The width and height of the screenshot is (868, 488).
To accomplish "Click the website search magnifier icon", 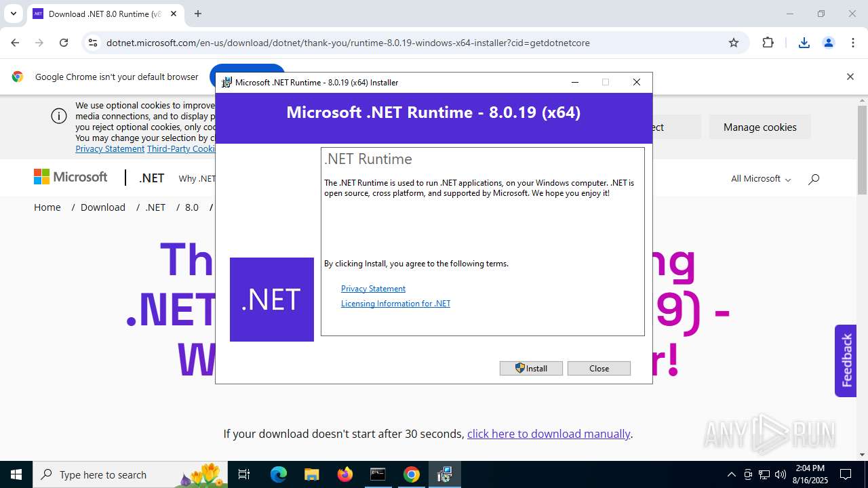I will click(814, 179).
